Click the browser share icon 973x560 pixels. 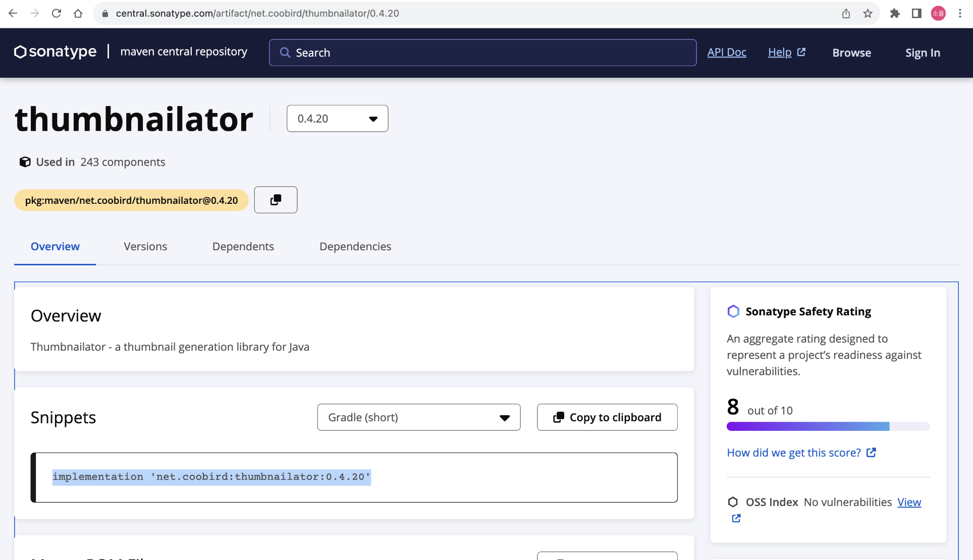846,14
